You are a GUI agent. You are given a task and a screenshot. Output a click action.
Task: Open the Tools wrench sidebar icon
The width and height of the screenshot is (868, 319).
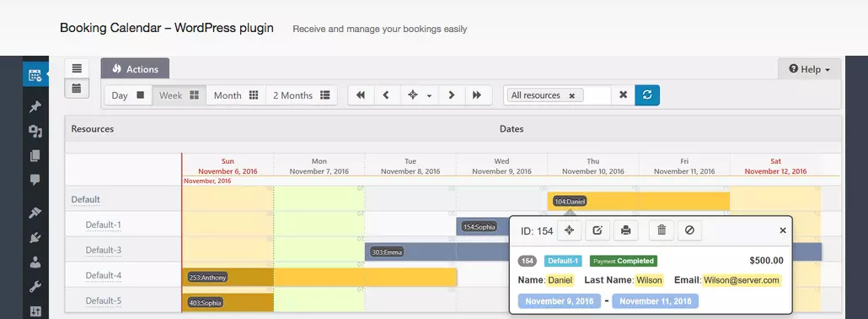point(35,287)
